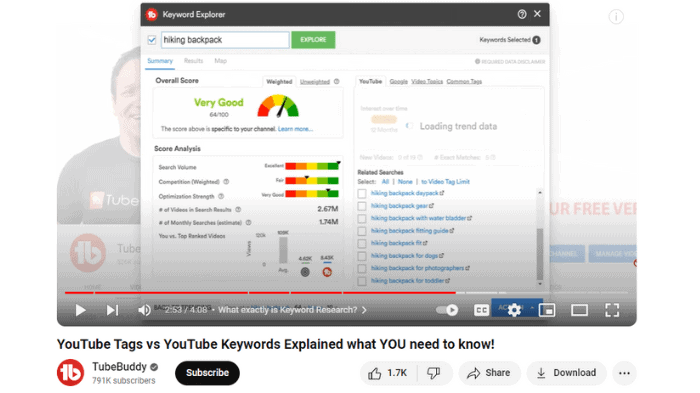Play the video
Viewport: 700px width, 393px height.
[x=80, y=310]
